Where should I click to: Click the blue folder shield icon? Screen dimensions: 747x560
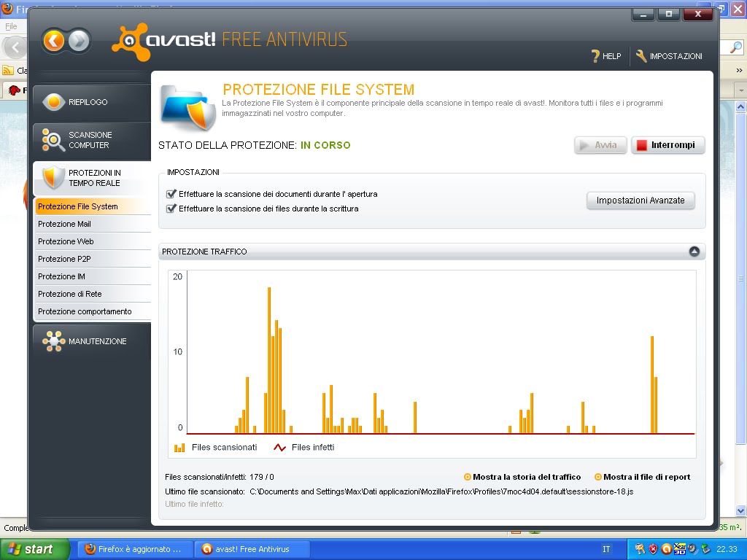pyautogui.click(x=187, y=108)
